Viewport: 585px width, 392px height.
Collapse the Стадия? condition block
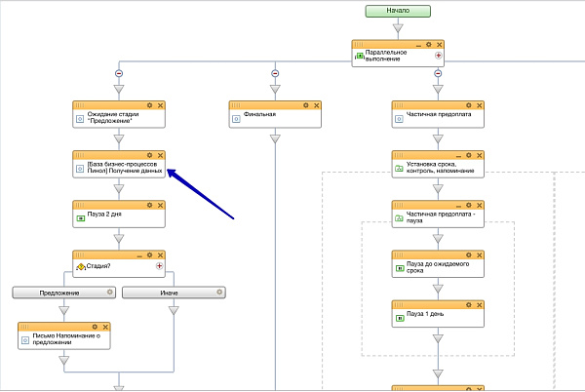click(139, 256)
